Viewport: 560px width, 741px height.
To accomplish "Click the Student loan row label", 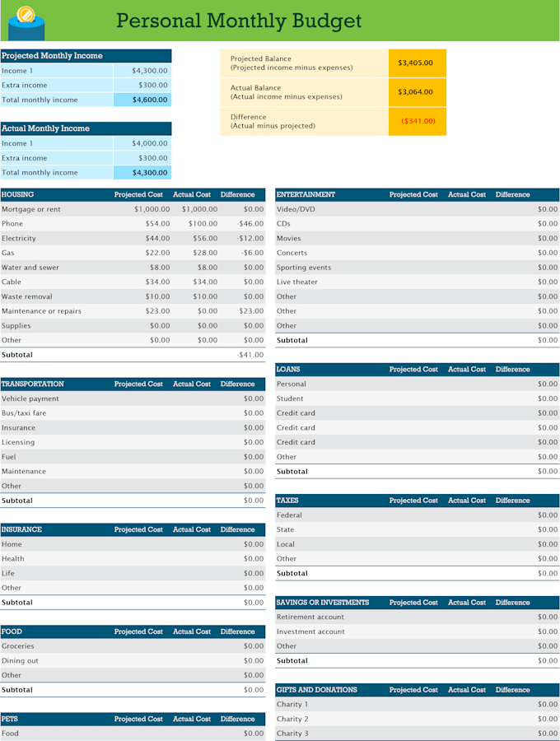I will tap(290, 398).
